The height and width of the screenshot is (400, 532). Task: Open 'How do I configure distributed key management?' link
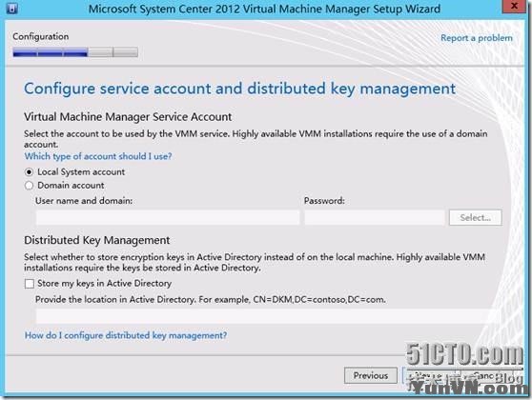point(126,335)
